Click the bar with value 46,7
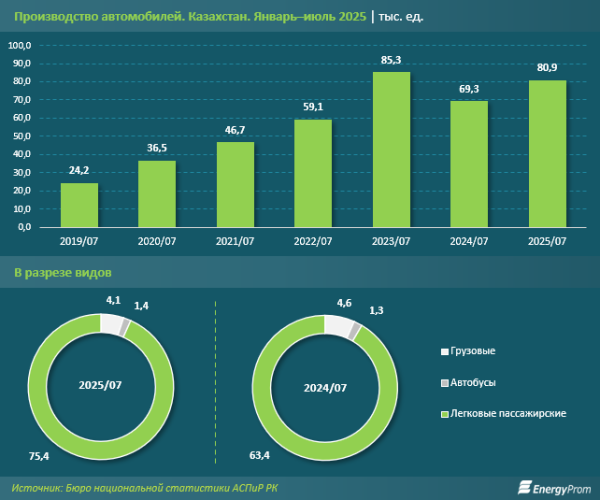Screen dimensions: 600x500 pyautogui.click(x=235, y=185)
